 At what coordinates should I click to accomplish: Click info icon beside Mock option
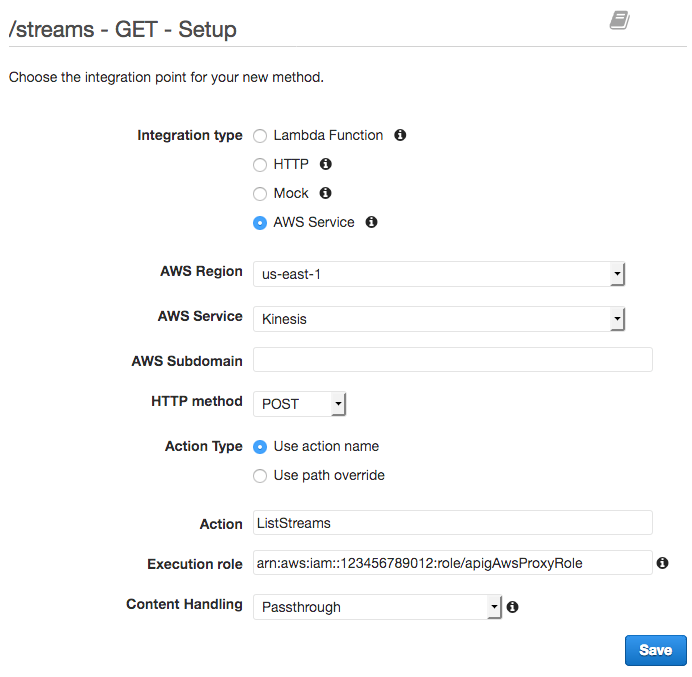click(x=325, y=193)
